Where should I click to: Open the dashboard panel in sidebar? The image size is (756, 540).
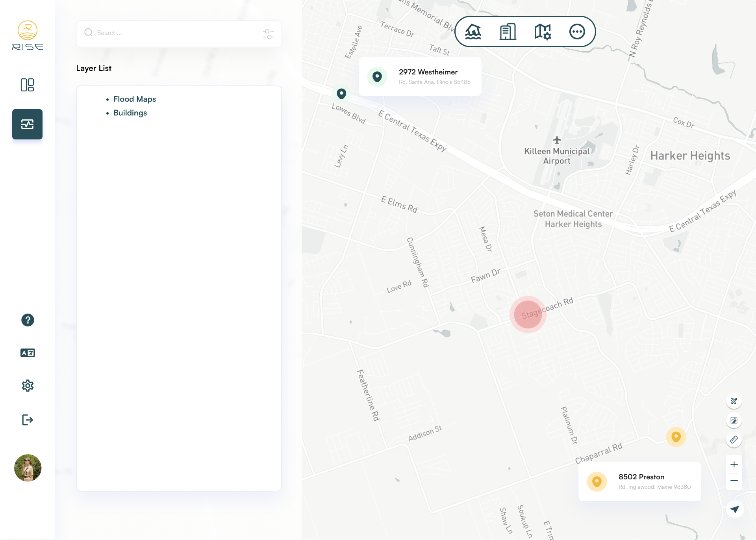coord(27,85)
